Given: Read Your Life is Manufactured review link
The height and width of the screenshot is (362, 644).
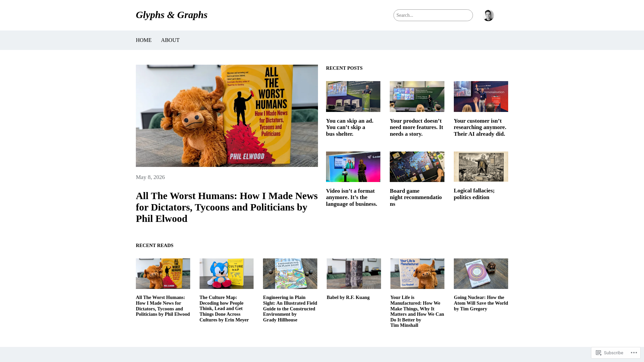Looking at the screenshot, I should tap(417, 311).
